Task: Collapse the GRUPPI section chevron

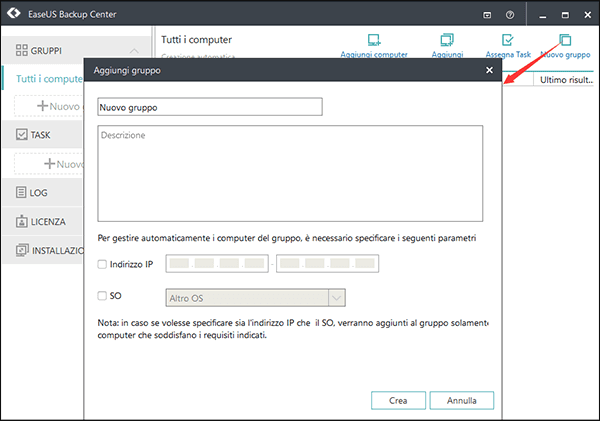Action: click(x=134, y=51)
